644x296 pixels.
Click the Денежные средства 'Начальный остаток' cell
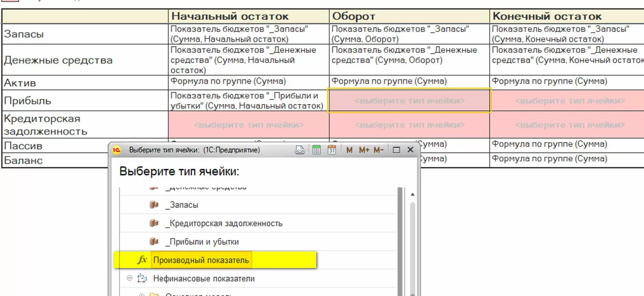point(248,60)
